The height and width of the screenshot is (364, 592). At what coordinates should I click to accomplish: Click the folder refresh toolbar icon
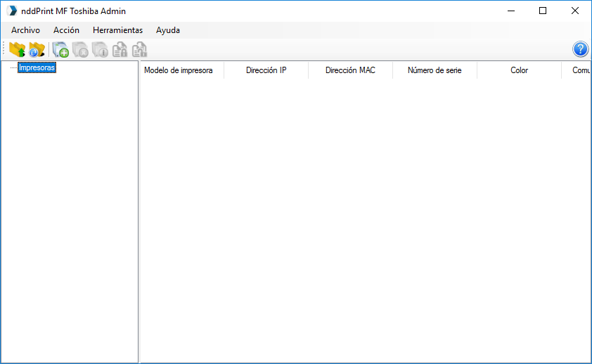[37, 49]
